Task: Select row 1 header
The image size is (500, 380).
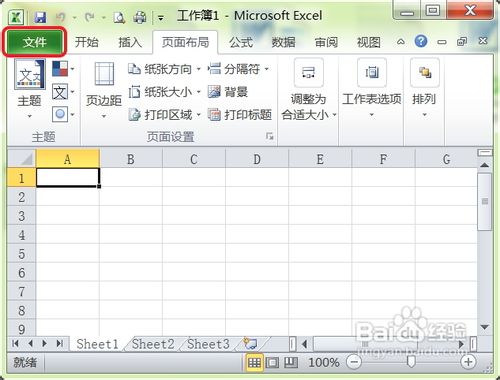Action: coord(22,178)
